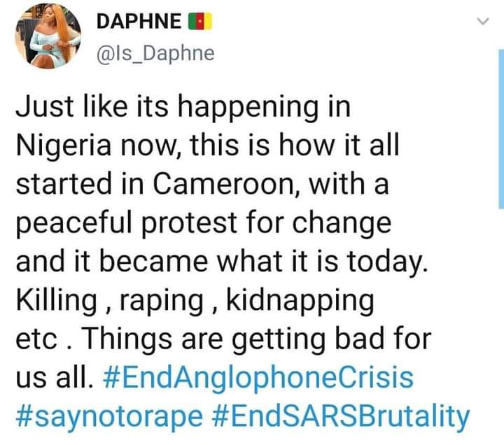Click the blue scrollbar thumb at right edge
This screenshot has width=504, height=445.
tap(501, 129)
